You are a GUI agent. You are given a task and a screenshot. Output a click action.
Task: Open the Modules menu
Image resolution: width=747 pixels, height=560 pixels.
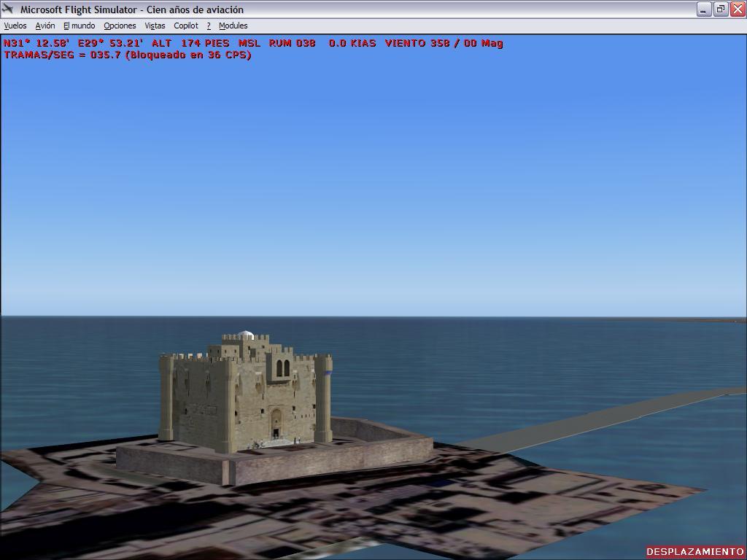(x=233, y=26)
